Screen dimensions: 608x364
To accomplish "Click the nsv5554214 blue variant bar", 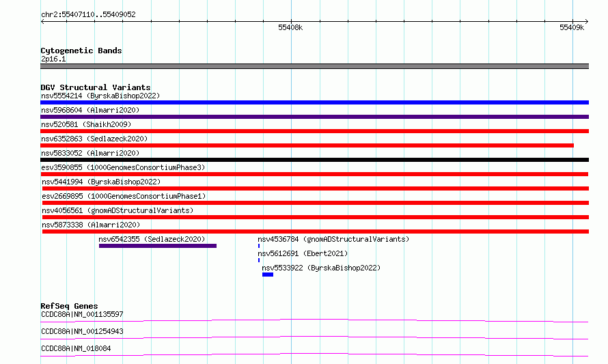I will point(314,102).
